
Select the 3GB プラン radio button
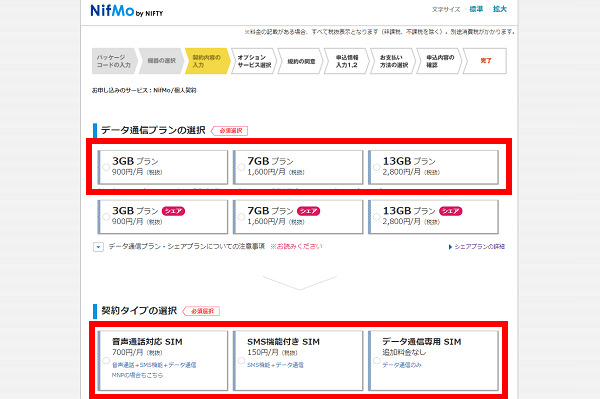click(106, 167)
